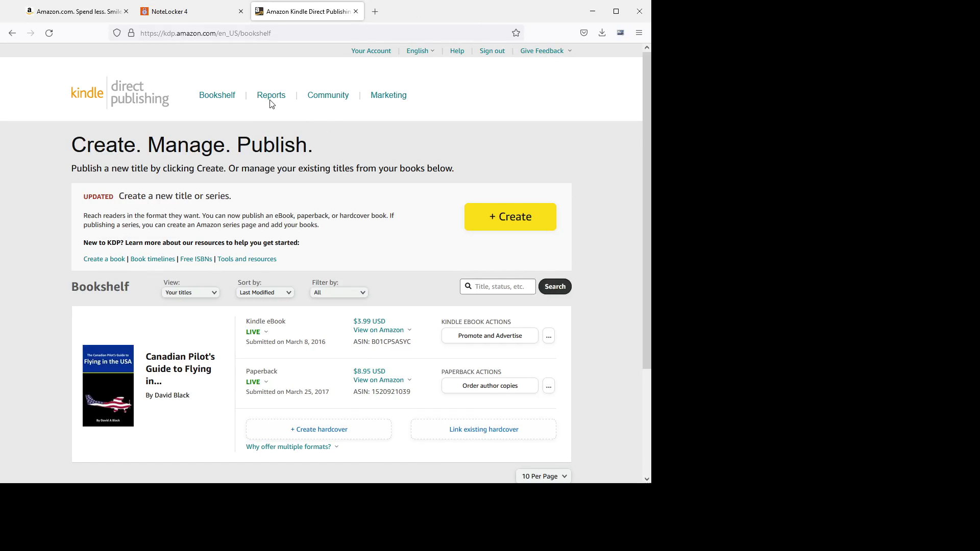Viewport: 980px width, 551px height.
Task: Click the Kindle Direct Publishing logo
Action: tap(120, 93)
